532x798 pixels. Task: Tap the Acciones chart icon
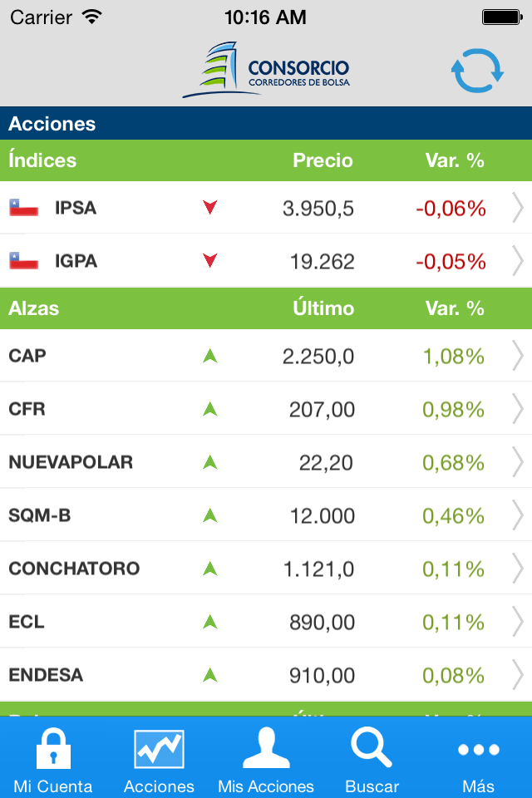(159, 748)
